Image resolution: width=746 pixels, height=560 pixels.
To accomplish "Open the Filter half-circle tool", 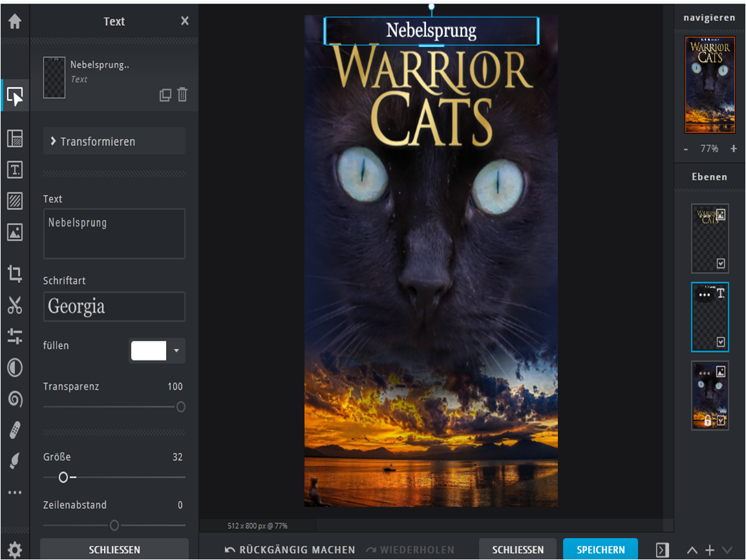I will click(x=15, y=368).
